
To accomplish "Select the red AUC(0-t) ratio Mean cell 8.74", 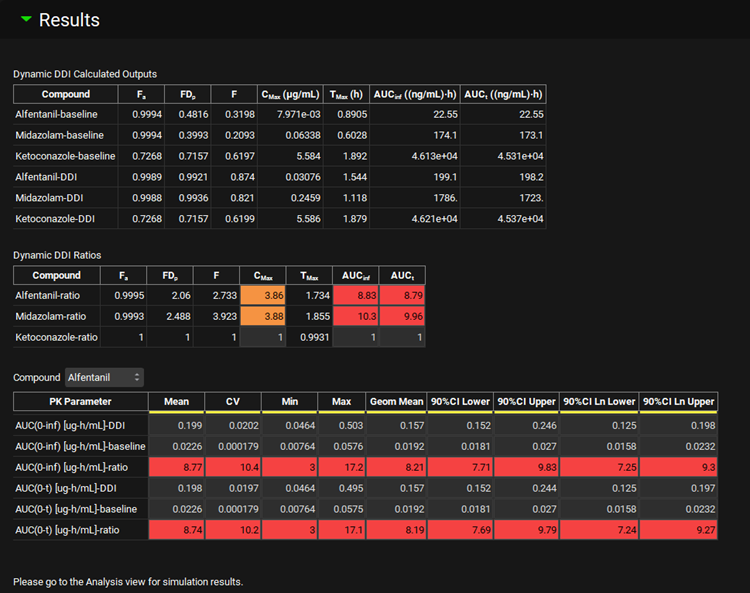I will [x=175, y=529].
